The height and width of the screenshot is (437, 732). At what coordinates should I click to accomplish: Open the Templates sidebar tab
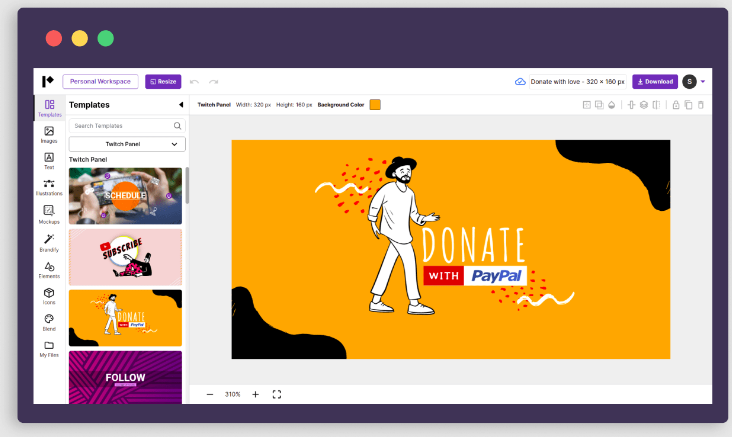click(49, 108)
